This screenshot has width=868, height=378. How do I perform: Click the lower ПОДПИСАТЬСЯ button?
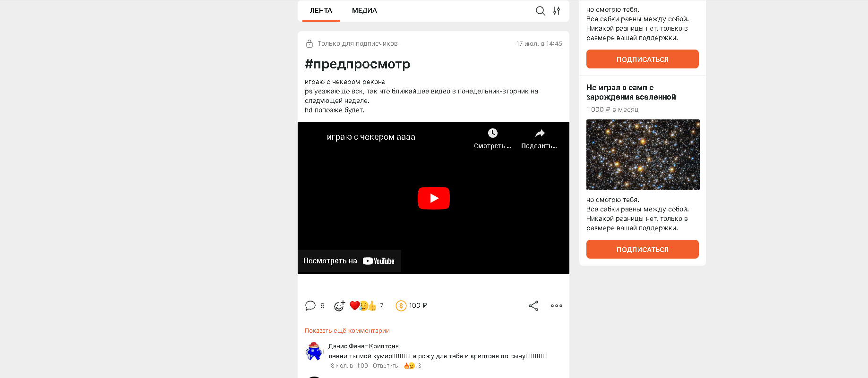643,249
